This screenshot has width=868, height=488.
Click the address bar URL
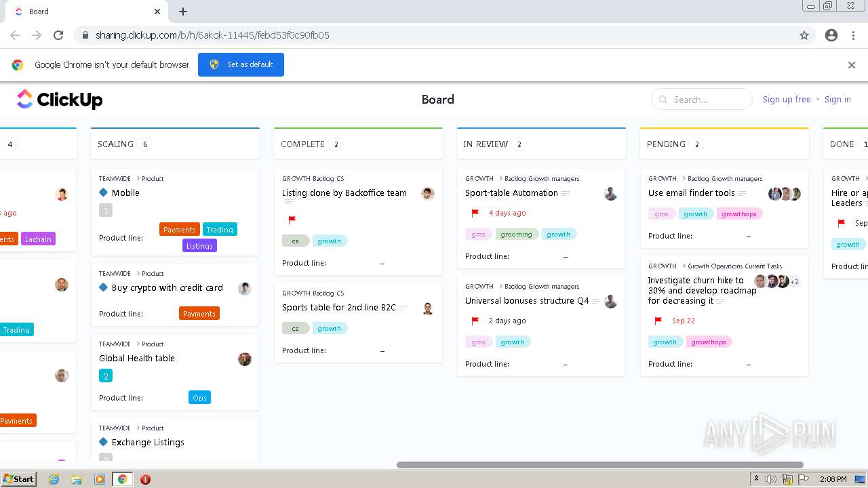(x=212, y=35)
